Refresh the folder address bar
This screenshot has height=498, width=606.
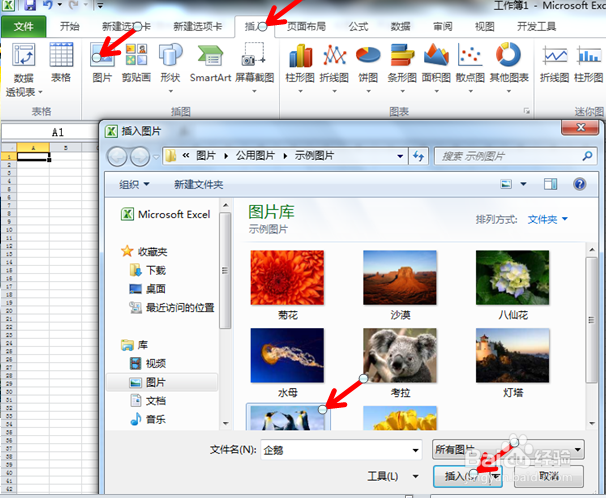(418, 156)
